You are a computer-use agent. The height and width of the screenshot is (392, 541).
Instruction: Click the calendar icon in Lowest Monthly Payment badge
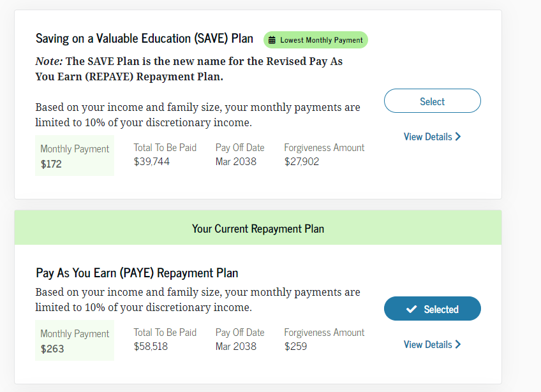(272, 40)
